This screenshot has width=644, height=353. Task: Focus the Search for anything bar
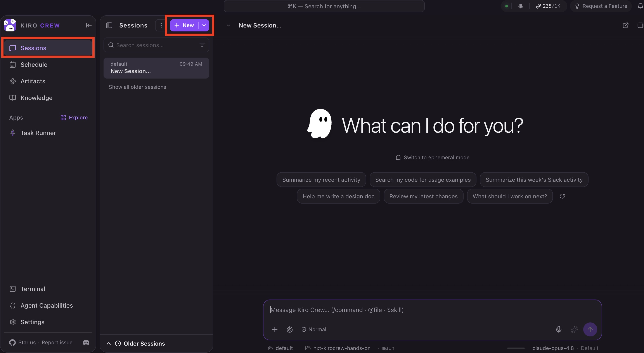click(x=324, y=6)
